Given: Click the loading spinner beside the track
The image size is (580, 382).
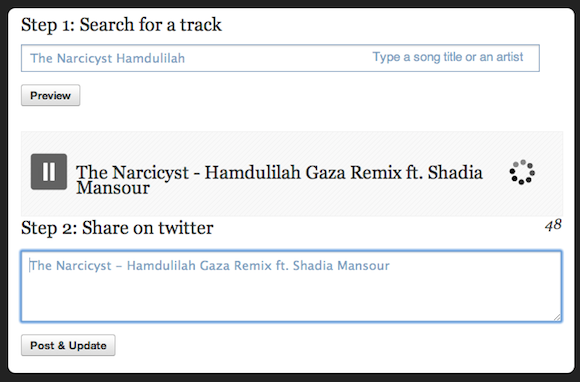Looking at the screenshot, I should 522,172.
